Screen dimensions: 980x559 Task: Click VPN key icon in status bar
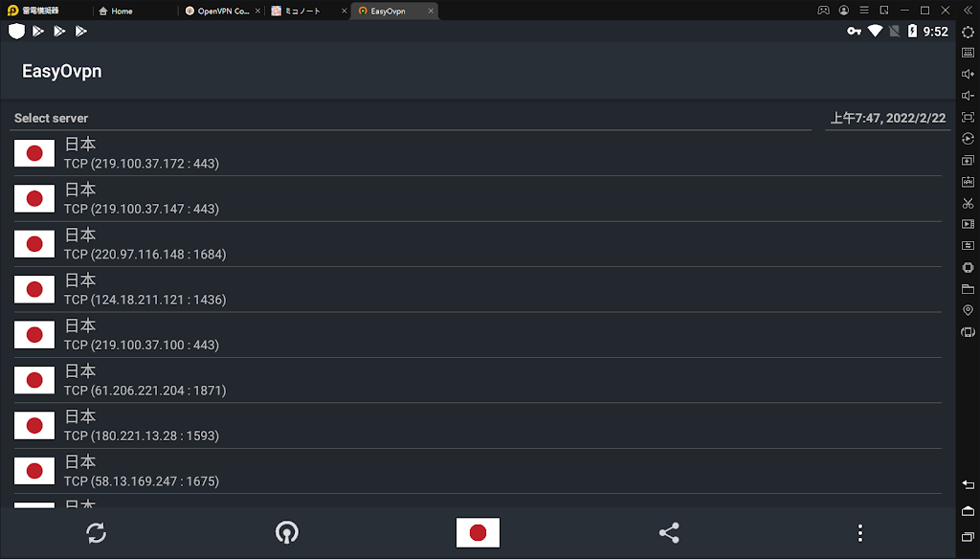point(854,32)
